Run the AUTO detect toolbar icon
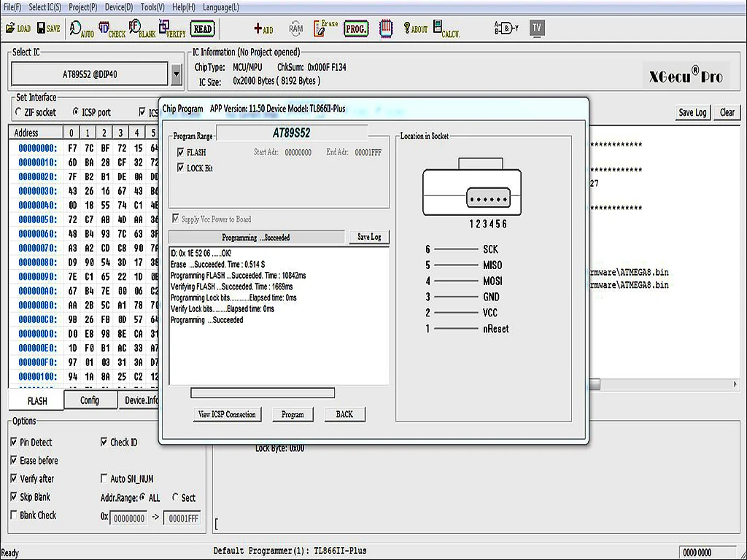This screenshot has height=560, width=747. (82, 29)
